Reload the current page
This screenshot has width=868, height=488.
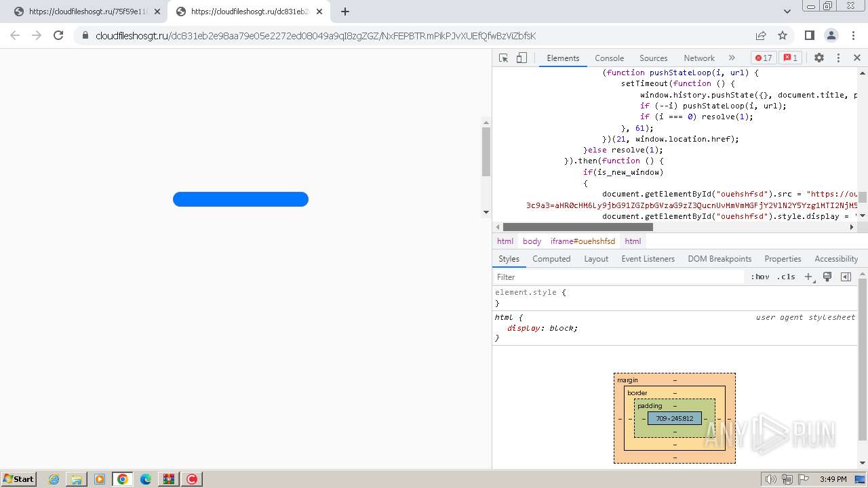coord(58,35)
